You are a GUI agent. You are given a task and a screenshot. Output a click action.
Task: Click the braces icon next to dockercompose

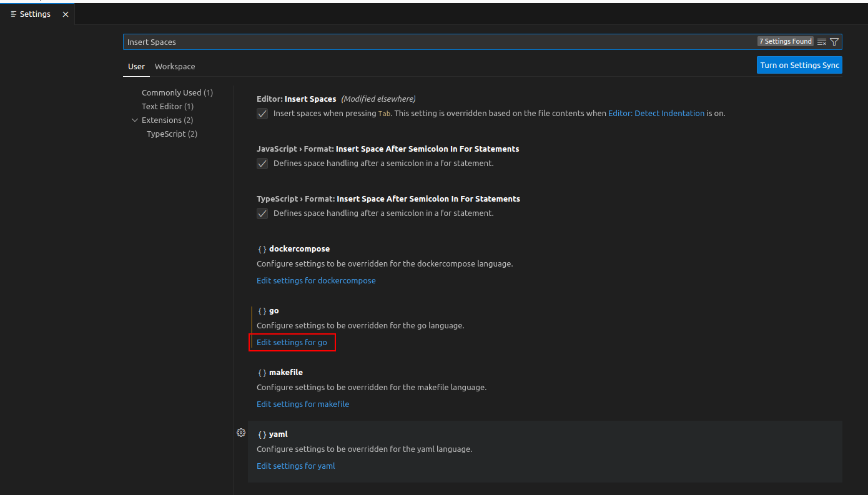[x=262, y=249]
